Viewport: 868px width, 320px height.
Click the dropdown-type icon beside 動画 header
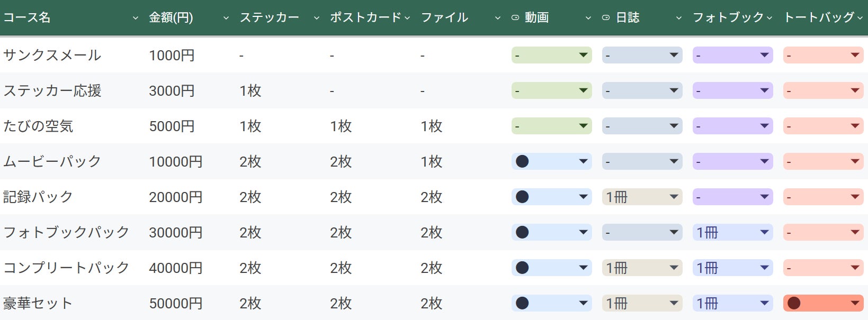515,18
